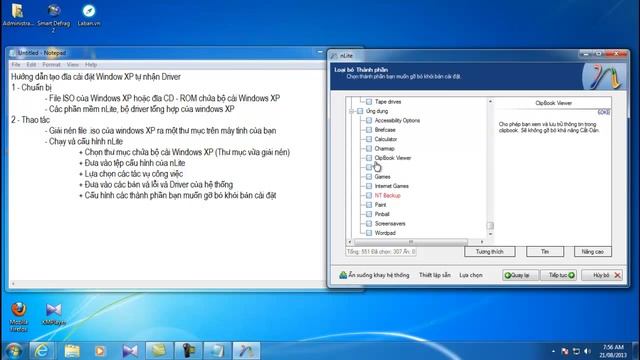The image size is (640, 360).
Task: Switch to KMPlayer taskbar icon
Action: (x=130, y=351)
